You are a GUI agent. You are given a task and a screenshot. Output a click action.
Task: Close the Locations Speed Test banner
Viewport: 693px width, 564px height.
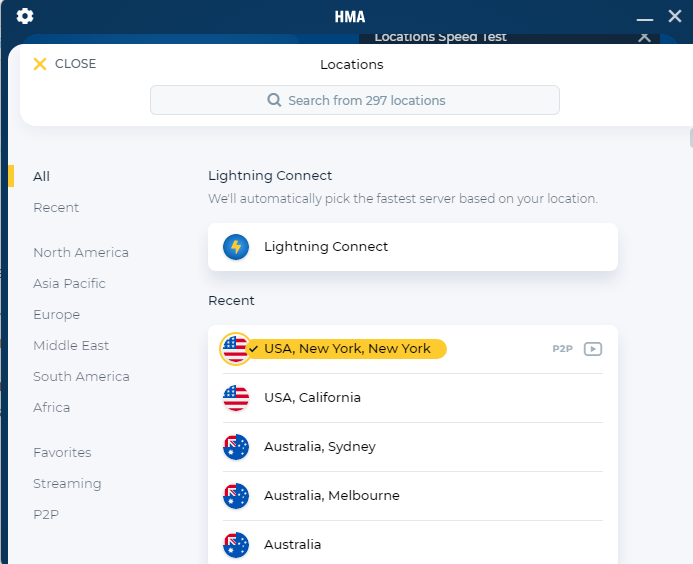[644, 37]
